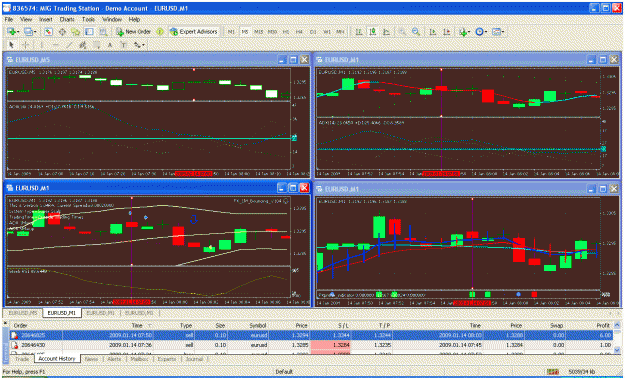The width and height of the screenshot is (625, 378).
Task: Close the Terminal panel with the x
Action: 5,323
